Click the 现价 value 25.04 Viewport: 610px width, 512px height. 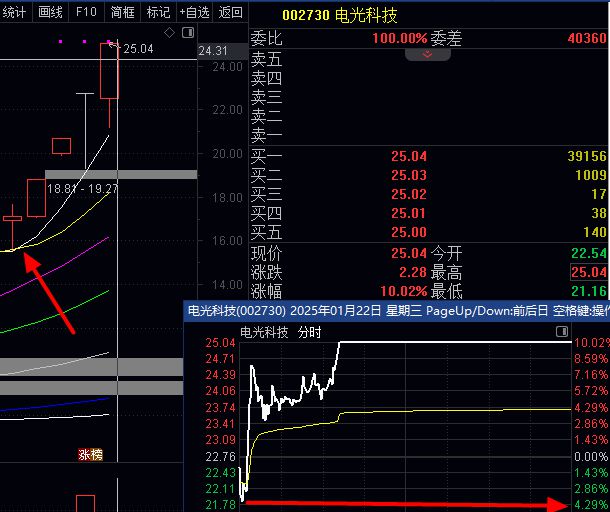(409, 253)
